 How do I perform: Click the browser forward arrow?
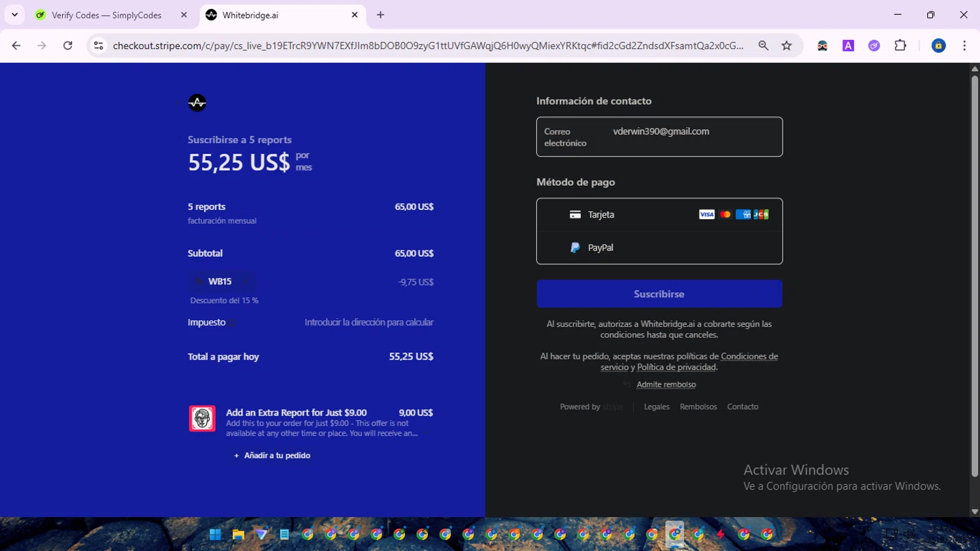pyautogui.click(x=42, y=46)
